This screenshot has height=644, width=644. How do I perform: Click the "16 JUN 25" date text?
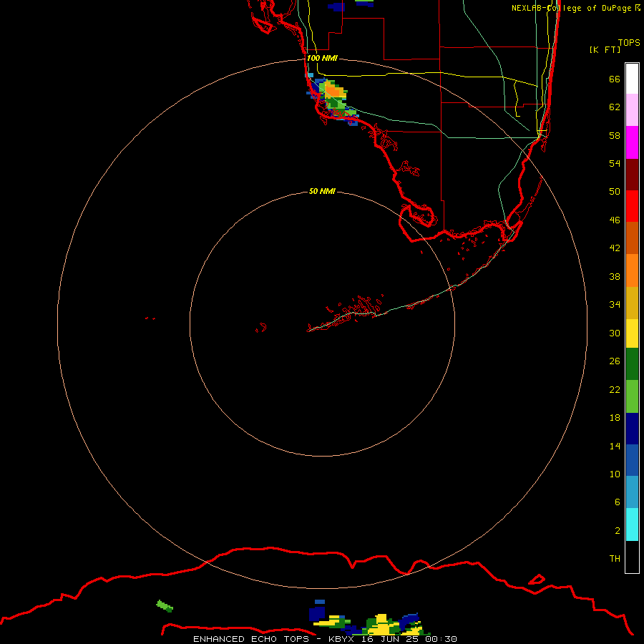391,639
